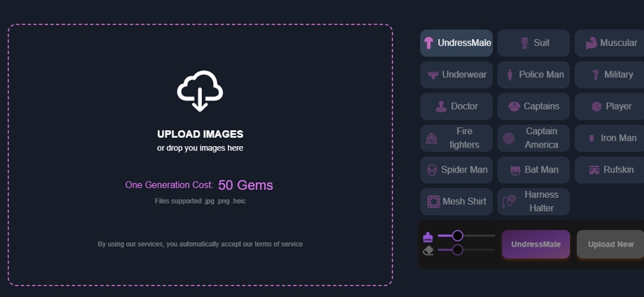The image size is (644, 297).
Task: Select the Doctor style
Action: click(x=456, y=106)
